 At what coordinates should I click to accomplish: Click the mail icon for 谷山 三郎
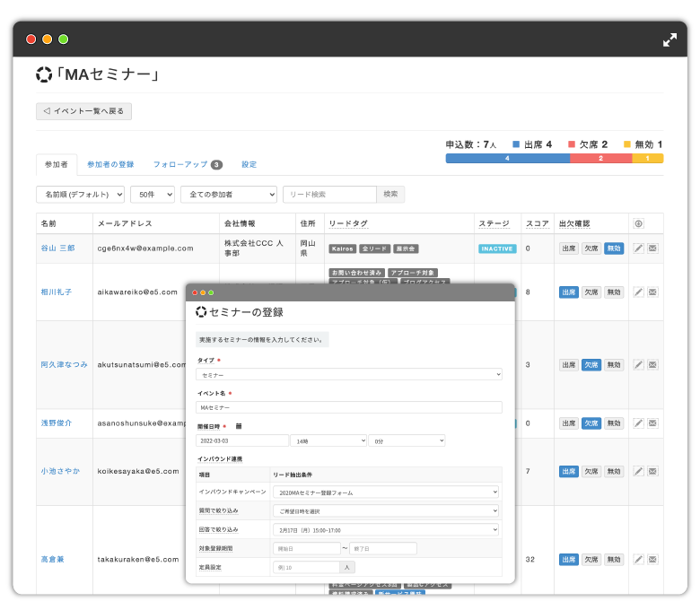[652, 248]
